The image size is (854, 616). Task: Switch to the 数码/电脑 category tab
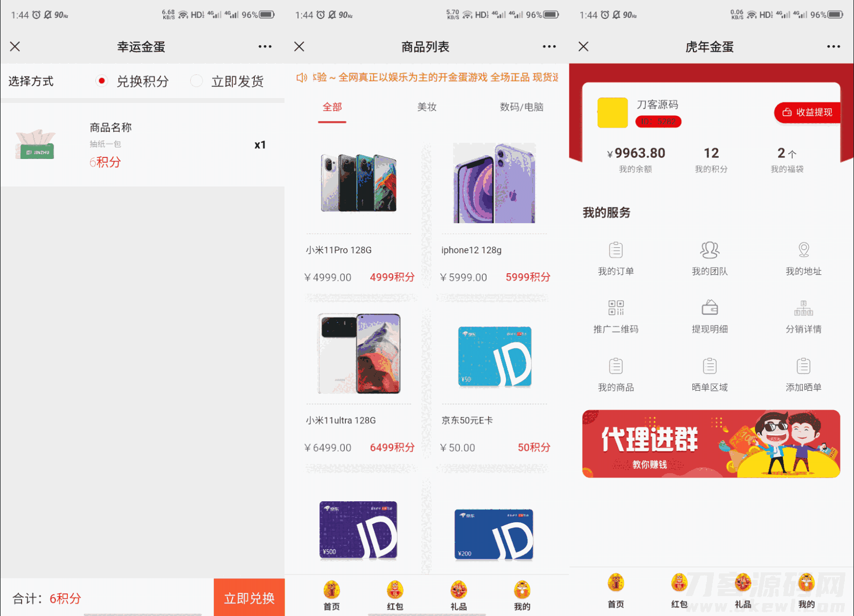coord(522,107)
